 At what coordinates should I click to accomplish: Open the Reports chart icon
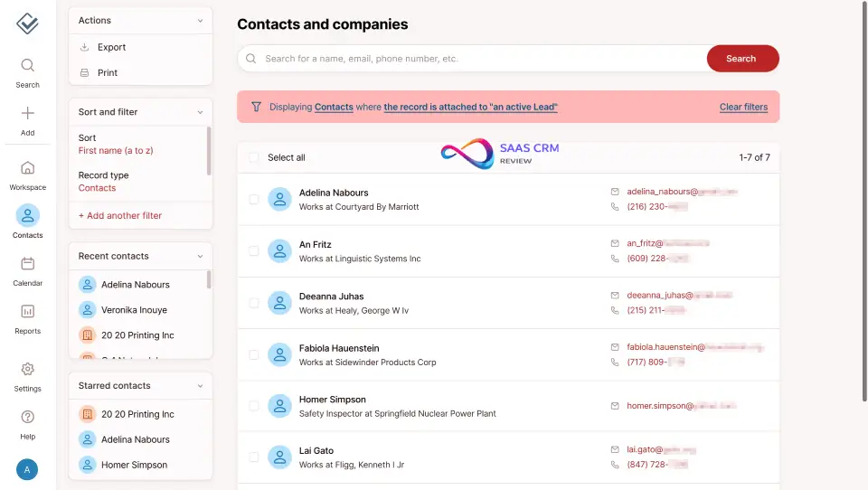pyautogui.click(x=27, y=312)
